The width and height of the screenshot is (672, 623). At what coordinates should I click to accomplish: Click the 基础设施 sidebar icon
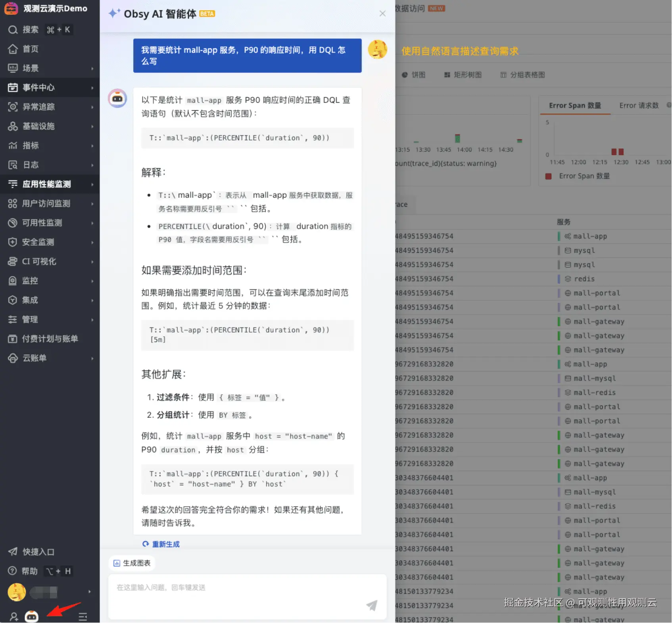coord(13,126)
